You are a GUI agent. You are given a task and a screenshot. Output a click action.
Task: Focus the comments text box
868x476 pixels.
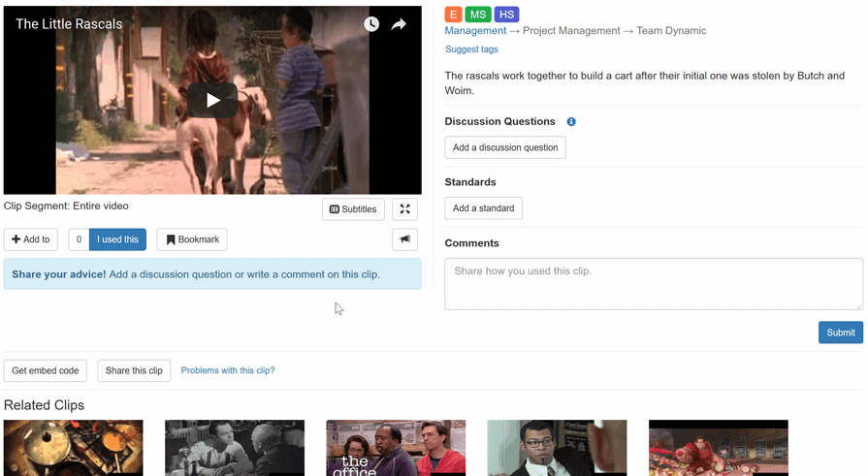point(654,284)
